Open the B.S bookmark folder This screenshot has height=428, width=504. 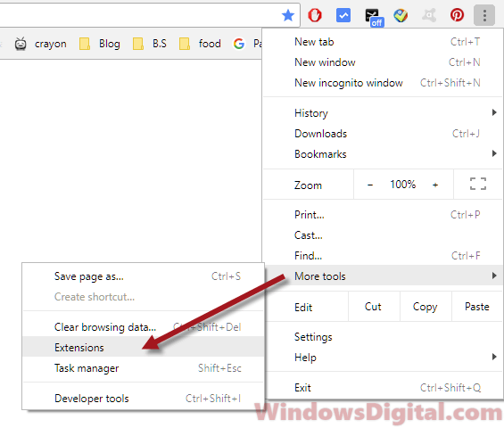(150, 44)
